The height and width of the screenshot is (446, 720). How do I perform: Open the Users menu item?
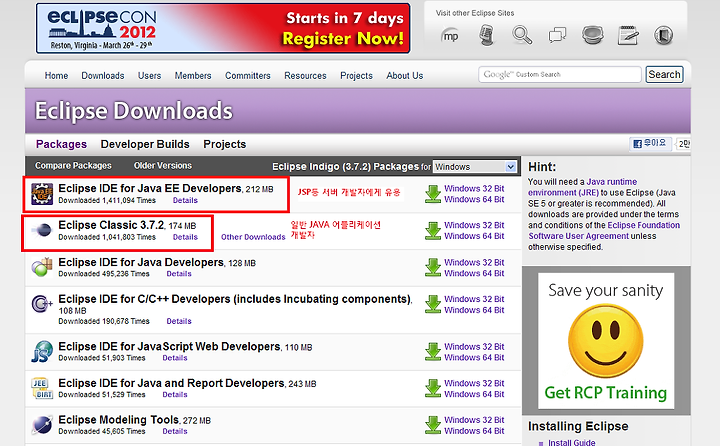pos(149,75)
